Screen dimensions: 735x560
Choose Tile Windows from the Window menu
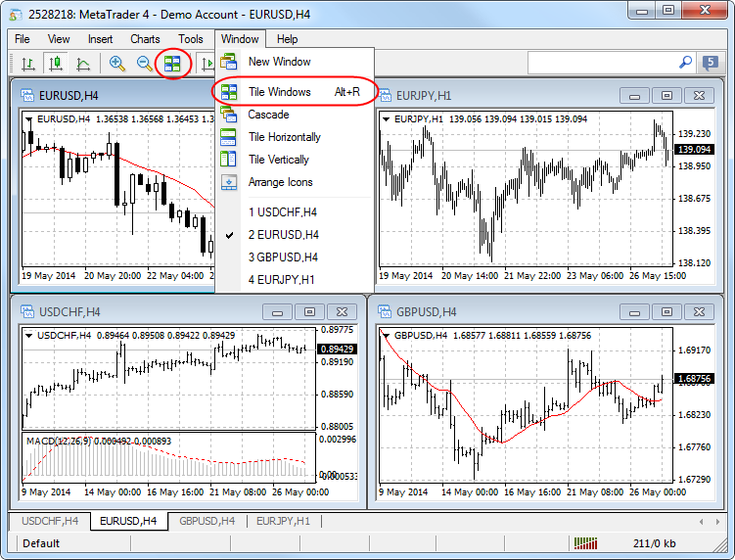279,92
